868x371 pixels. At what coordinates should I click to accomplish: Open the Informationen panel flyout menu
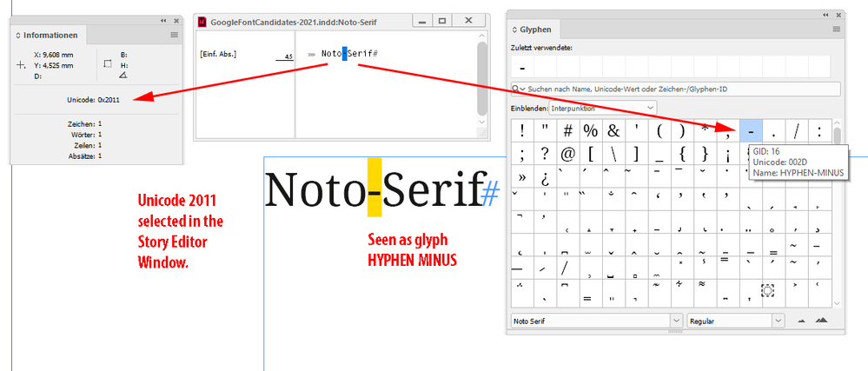point(175,35)
